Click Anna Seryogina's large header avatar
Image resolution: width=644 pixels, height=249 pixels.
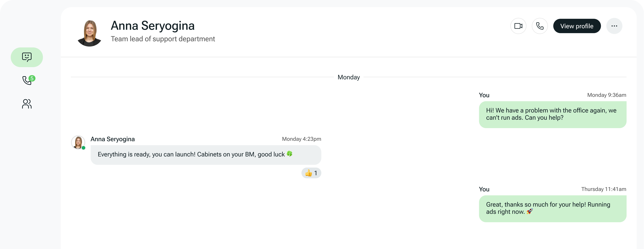(x=90, y=33)
